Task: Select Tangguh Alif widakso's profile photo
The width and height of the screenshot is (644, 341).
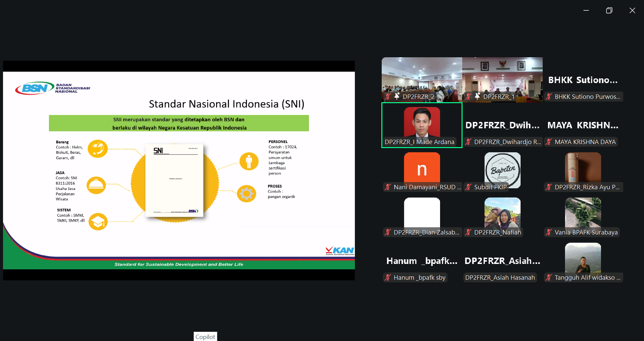Action: [583, 257]
